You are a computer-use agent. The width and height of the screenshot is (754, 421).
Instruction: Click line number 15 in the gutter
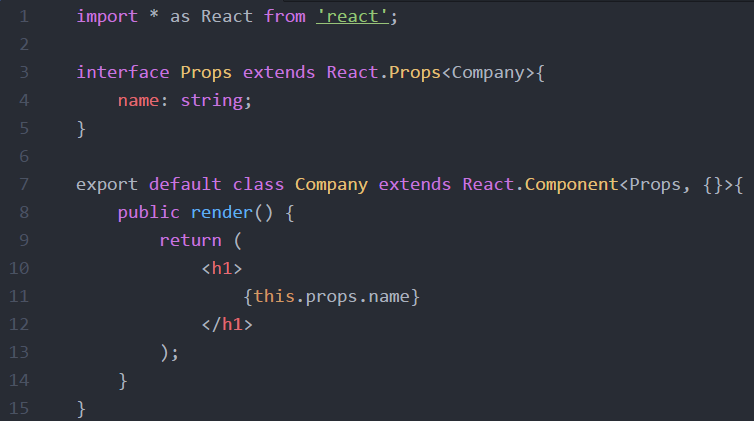click(x=19, y=409)
